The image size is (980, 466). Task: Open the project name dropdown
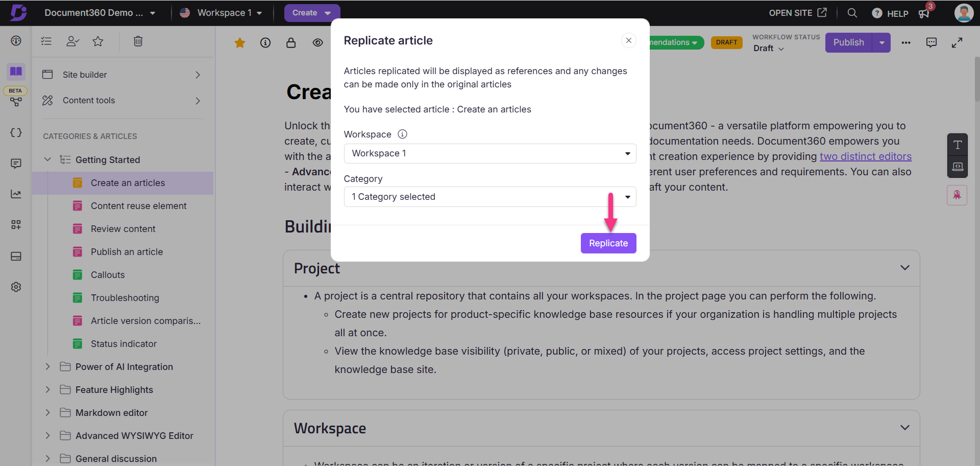pyautogui.click(x=100, y=13)
